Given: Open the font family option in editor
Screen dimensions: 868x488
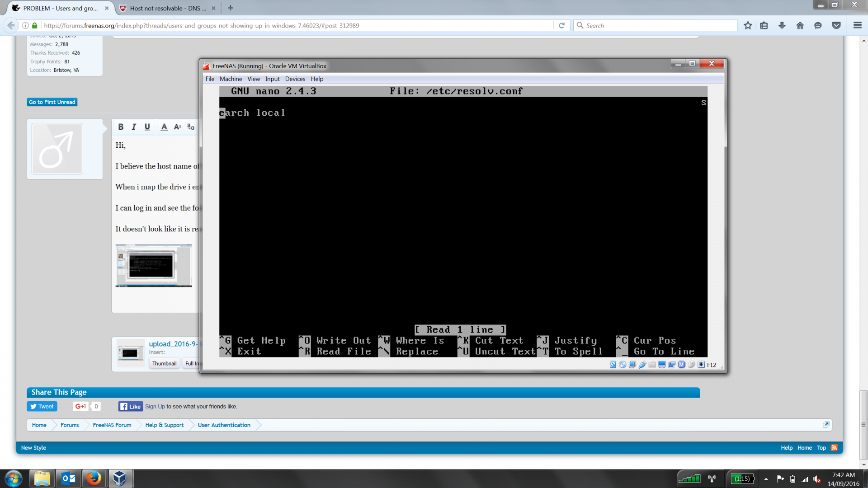Looking at the screenshot, I should [191, 127].
